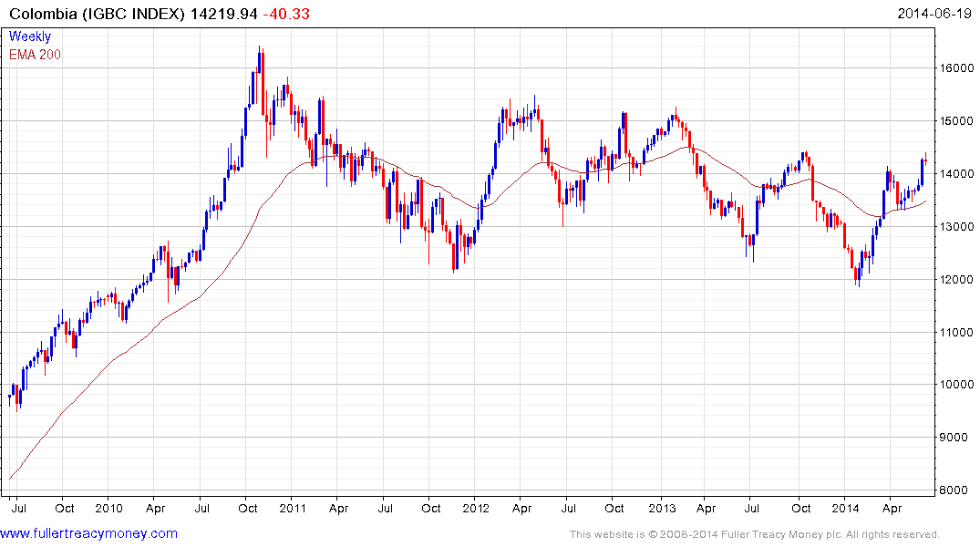Click the 14000 y-axis label
This screenshot has width=980, height=547.
pos(956,174)
